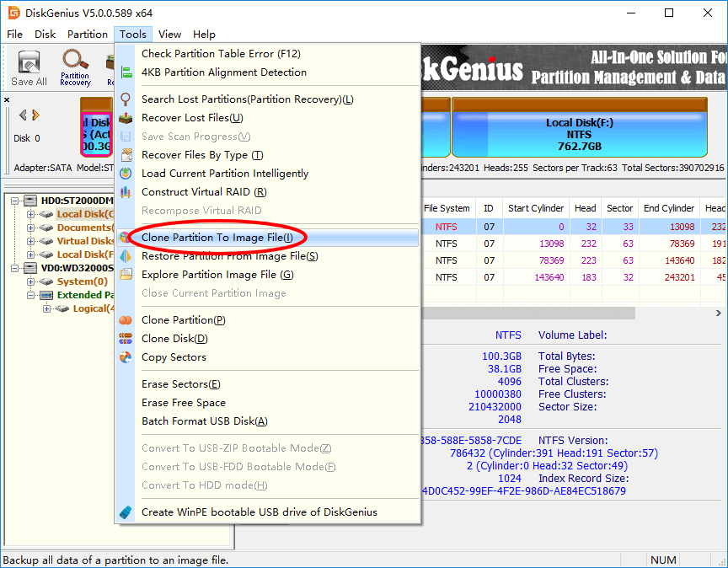The height and width of the screenshot is (568, 728).
Task: Select the Virtual Disks partition in tree
Action: point(85,241)
